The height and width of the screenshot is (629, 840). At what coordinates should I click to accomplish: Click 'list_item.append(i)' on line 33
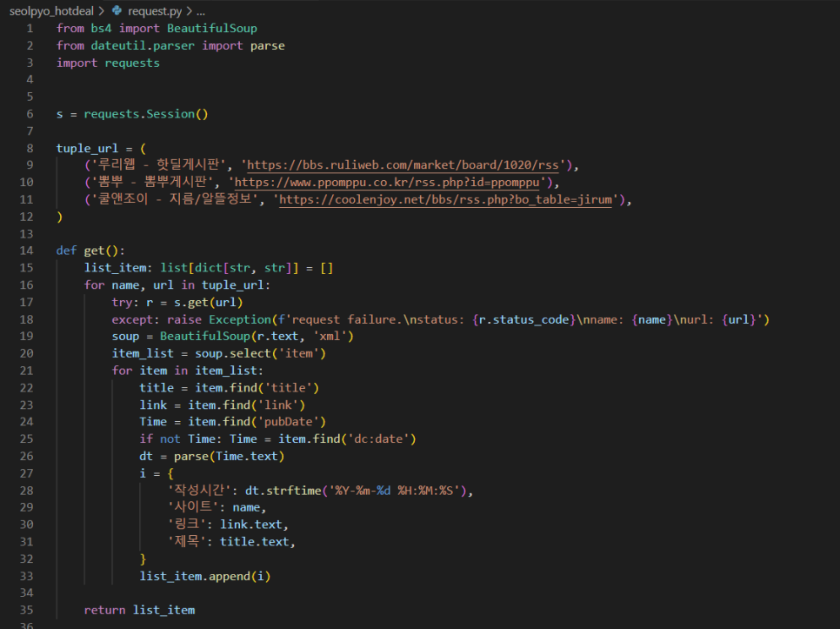click(205, 576)
